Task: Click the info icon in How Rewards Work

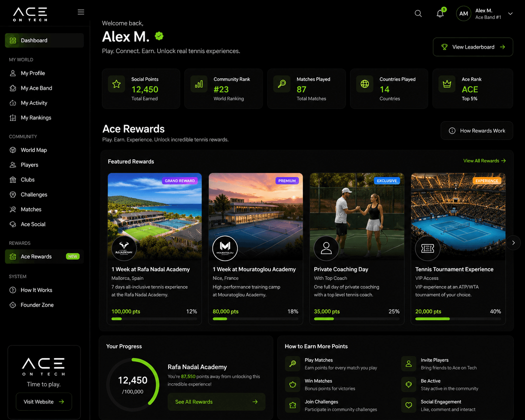Action: click(x=452, y=131)
